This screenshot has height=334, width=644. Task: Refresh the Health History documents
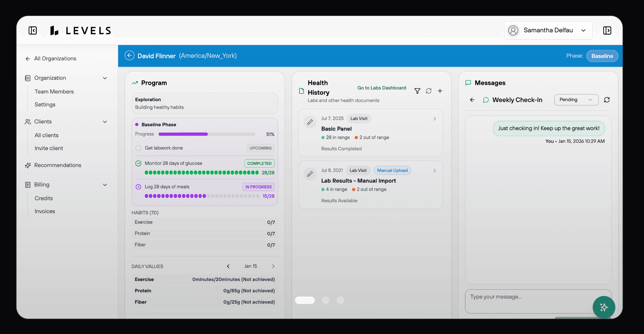[x=429, y=91]
